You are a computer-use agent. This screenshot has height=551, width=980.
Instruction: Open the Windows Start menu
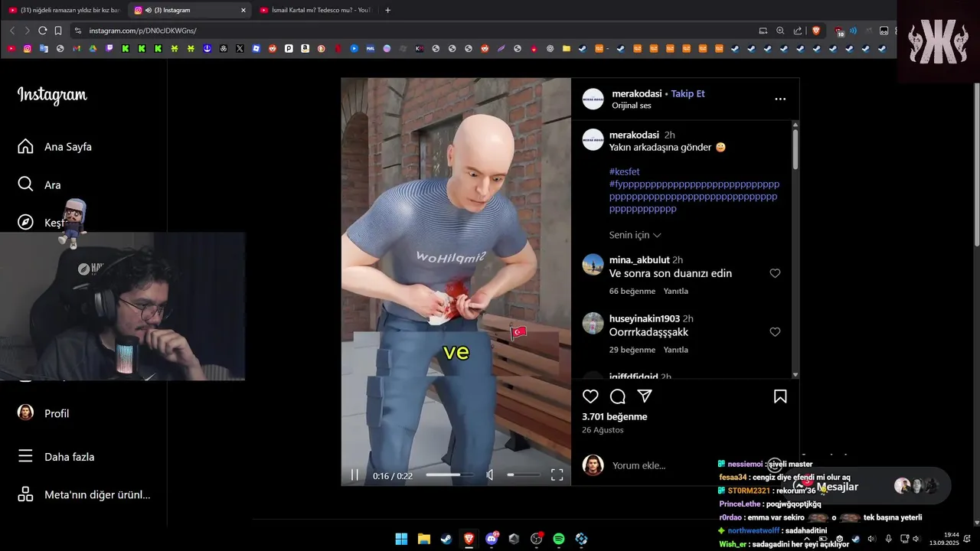pyautogui.click(x=401, y=539)
